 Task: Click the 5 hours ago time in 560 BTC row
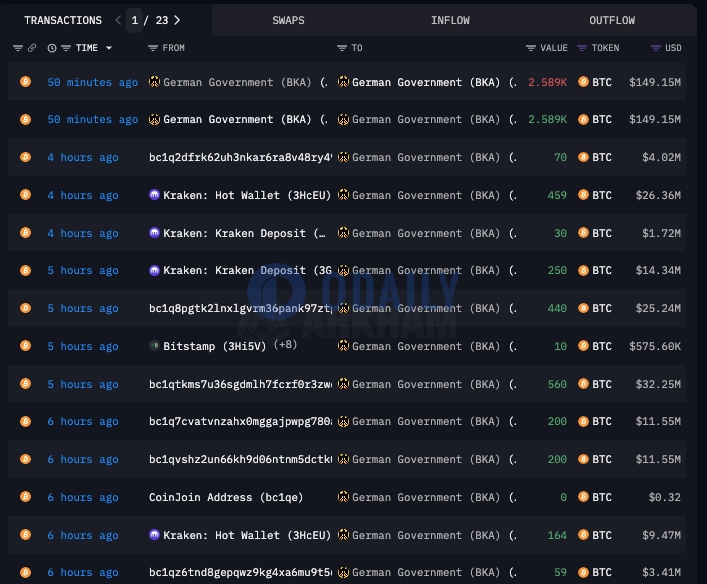pyautogui.click(x=83, y=384)
